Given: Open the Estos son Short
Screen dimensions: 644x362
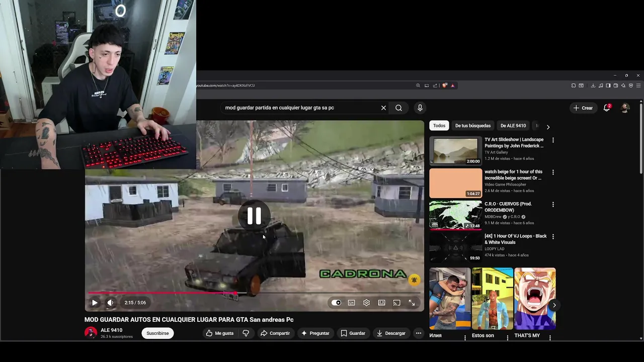Looking at the screenshot, I should [x=492, y=299].
